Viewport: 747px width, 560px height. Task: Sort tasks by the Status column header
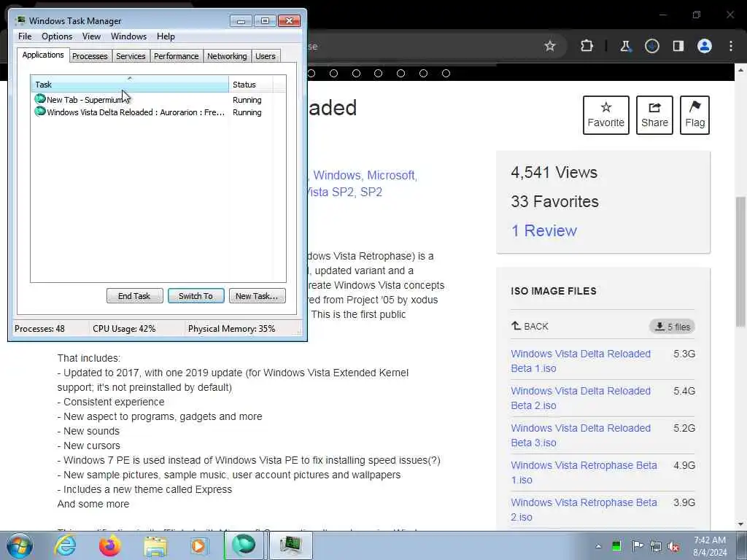(251, 85)
